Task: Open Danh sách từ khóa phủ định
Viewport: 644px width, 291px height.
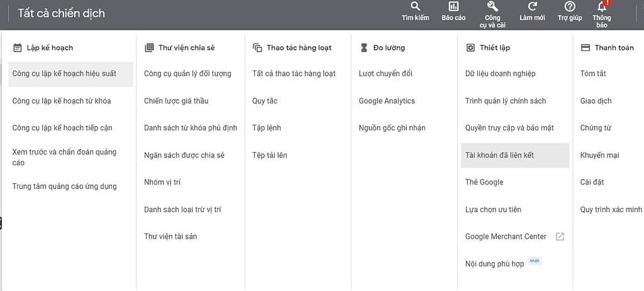Action: click(191, 128)
